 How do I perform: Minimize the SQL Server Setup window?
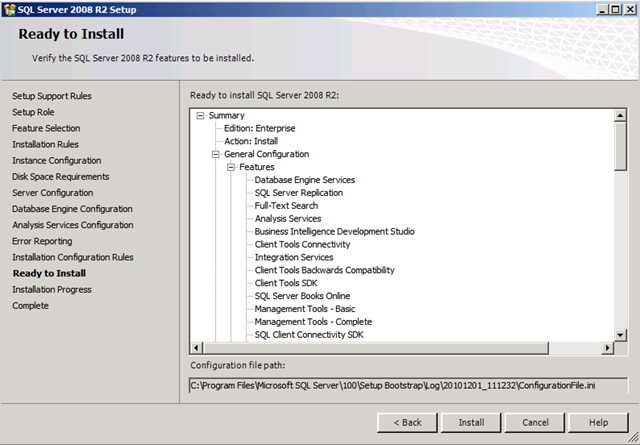pos(602,9)
